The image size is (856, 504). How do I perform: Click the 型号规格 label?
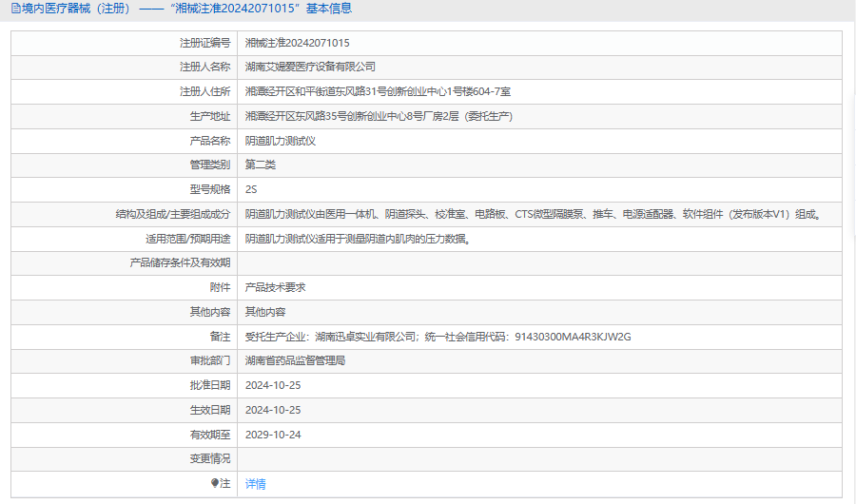point(210,189)
